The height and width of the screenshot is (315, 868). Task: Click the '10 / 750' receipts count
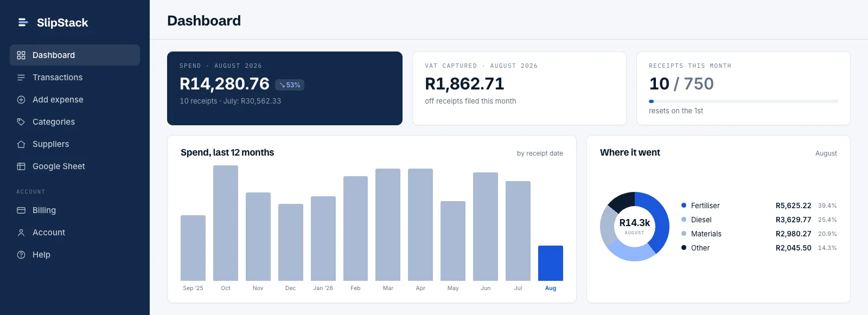pos(681,84)
